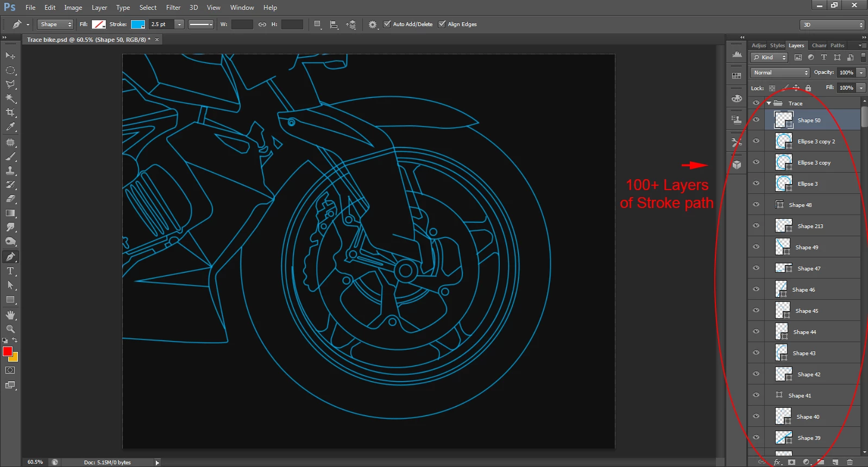868x467 pixels.
Task: Select the Polygonal Lasso tool
Action: (x=10, y=84)
